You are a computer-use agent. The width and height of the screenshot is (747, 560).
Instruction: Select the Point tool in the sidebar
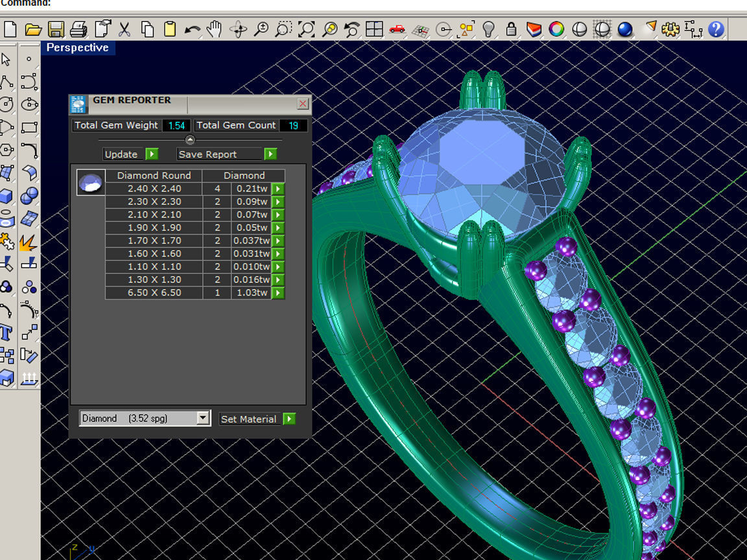(x=29, y=59)
